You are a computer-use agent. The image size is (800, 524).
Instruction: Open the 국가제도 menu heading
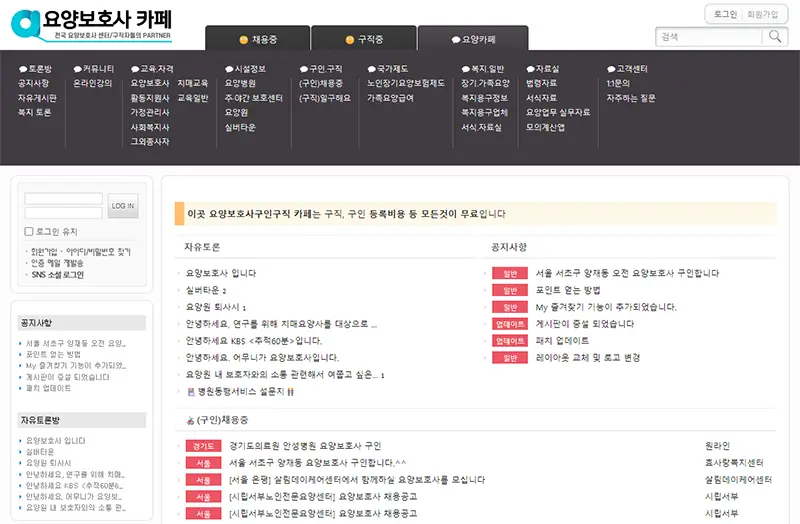pos(388,69)
